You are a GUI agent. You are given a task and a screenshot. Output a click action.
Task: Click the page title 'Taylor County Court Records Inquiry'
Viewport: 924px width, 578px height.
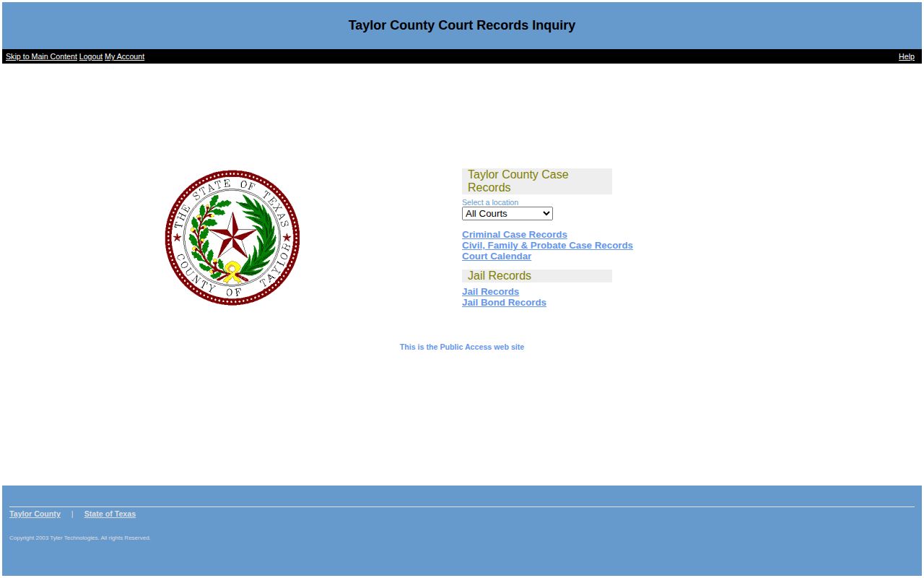[x=462, y=25]
